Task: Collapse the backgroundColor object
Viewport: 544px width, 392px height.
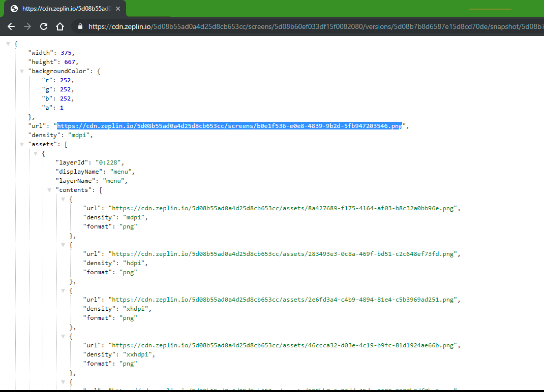Action: [x=22, y=71]
